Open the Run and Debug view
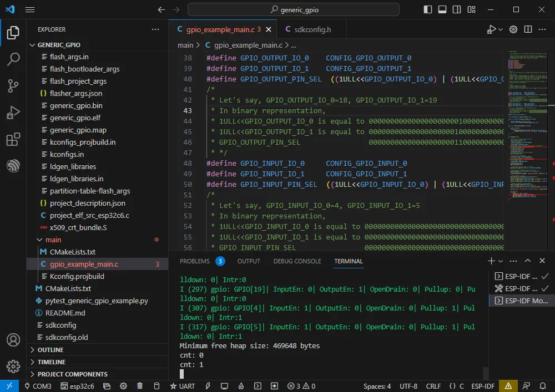Screen dimensions: 555x392 click(13, 113)
